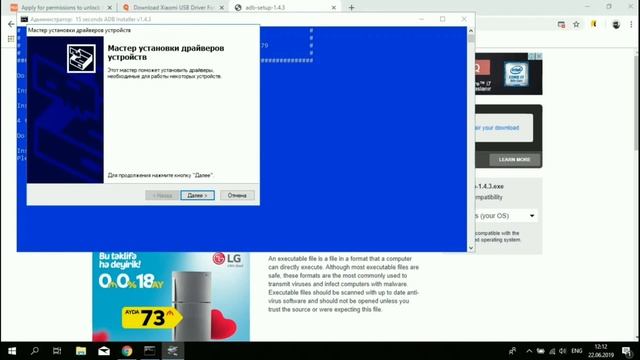Open the Windows Start menu
This screenshot has width=640, height=360.
pyautogui.click(x=12, y=351)
